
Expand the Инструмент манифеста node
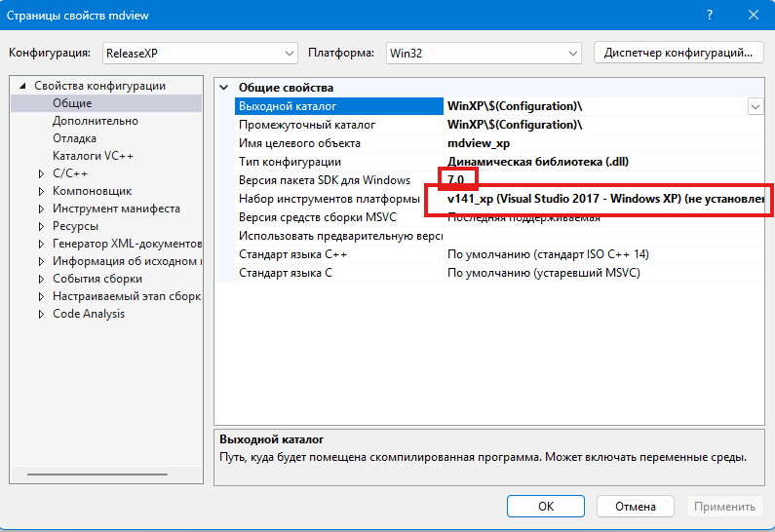click(x=41, y=209)
